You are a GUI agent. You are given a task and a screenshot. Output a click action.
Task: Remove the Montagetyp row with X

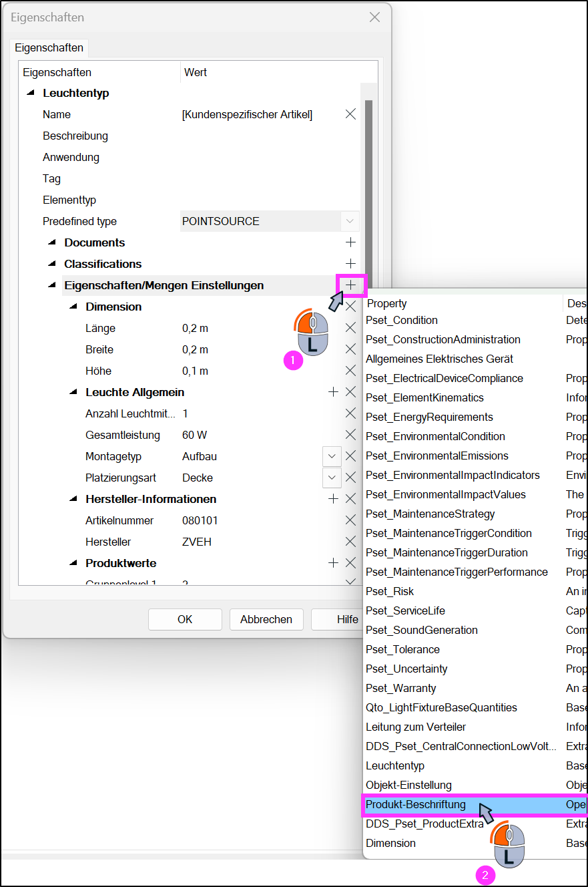(x=350, y=456)
